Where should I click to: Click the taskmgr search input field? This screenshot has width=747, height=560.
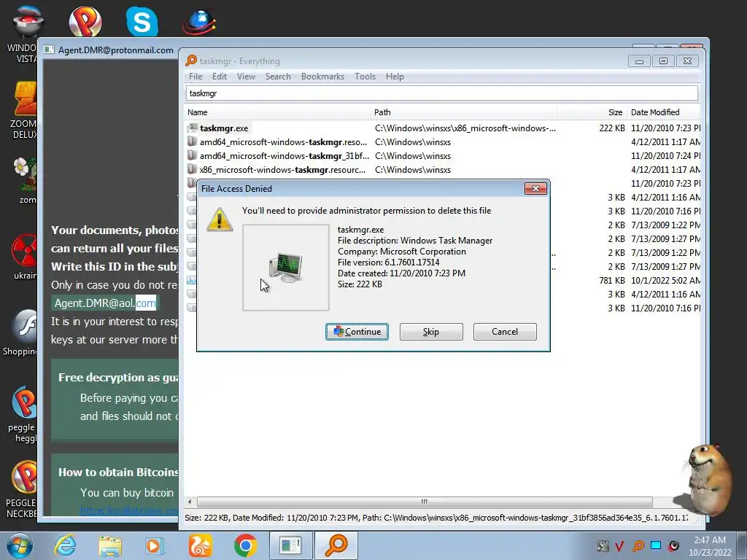click(441, 93)
